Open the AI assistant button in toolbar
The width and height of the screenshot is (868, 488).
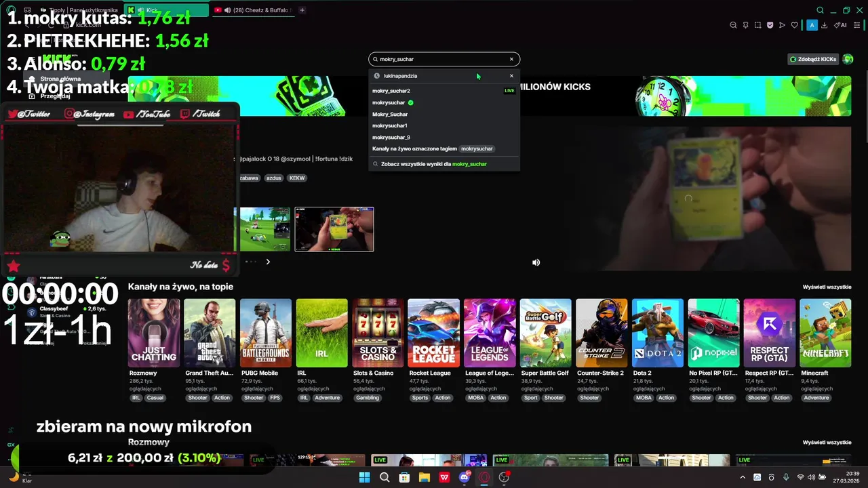[x=841, y=25]
